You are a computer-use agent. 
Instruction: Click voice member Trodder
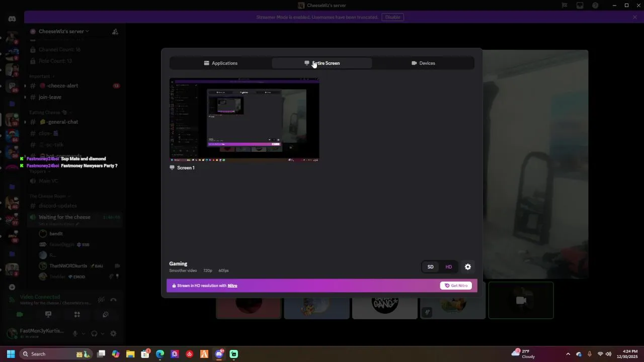[x=79, y=277]
